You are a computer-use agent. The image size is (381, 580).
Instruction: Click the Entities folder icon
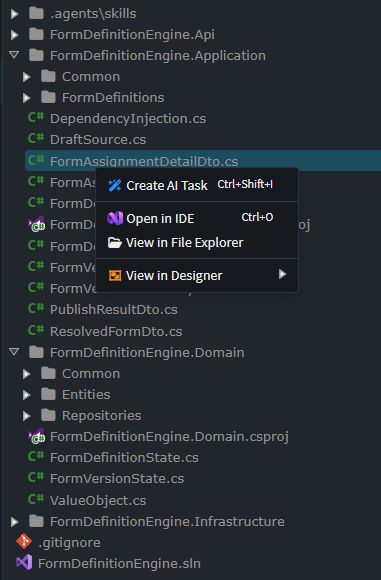(x=48, y=394)
